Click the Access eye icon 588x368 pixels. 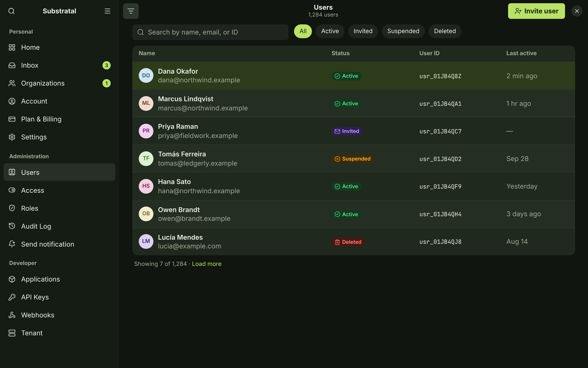click(12, 190)
